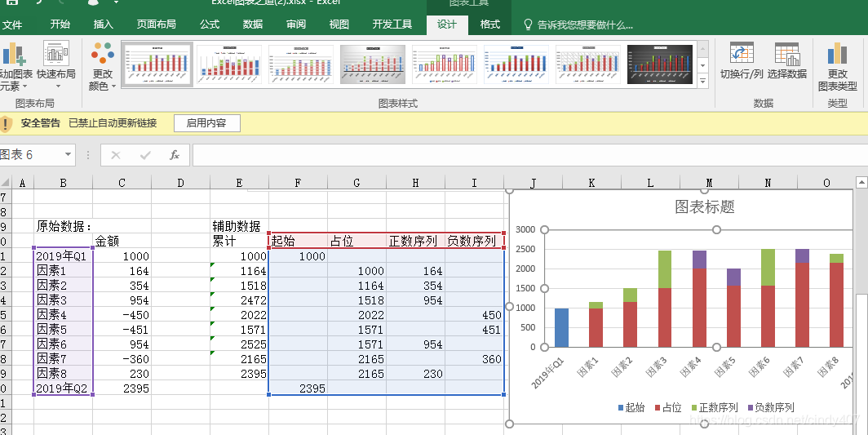Expand the chart styles gallery More arrow
868x435 pixels.
(703, 81)
